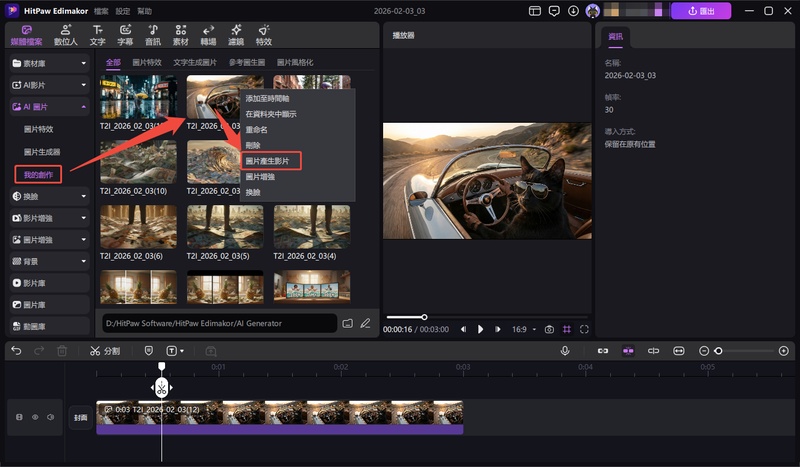Click the download icon in title bar
The image size is (800, 467).
pyautogui.click(x=573, y=11)
